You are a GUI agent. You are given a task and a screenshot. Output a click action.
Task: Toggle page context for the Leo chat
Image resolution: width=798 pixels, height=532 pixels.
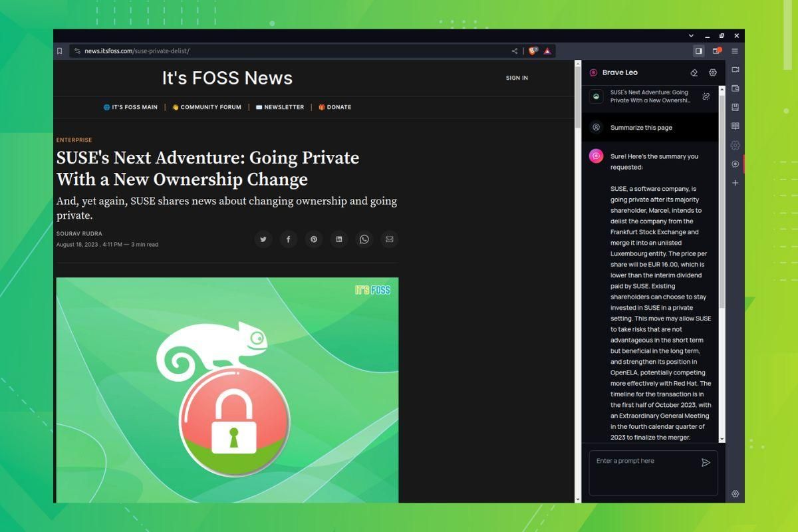coord(706,96)
